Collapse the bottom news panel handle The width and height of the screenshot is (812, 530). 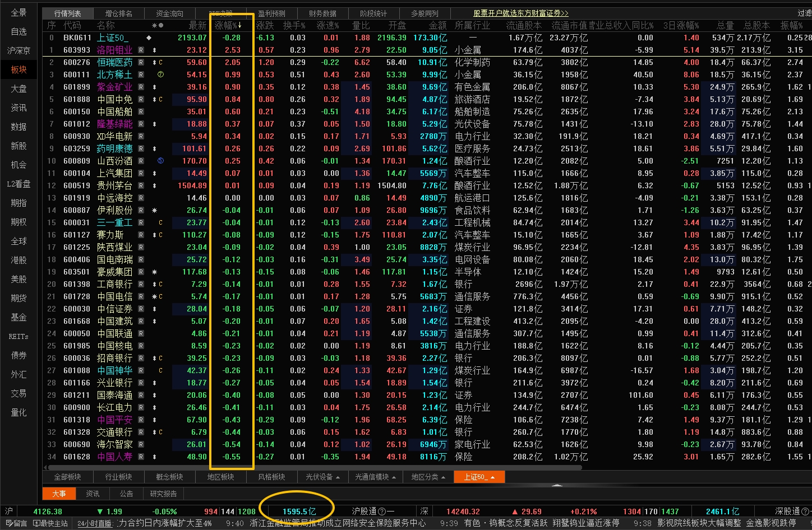[557, 485]
